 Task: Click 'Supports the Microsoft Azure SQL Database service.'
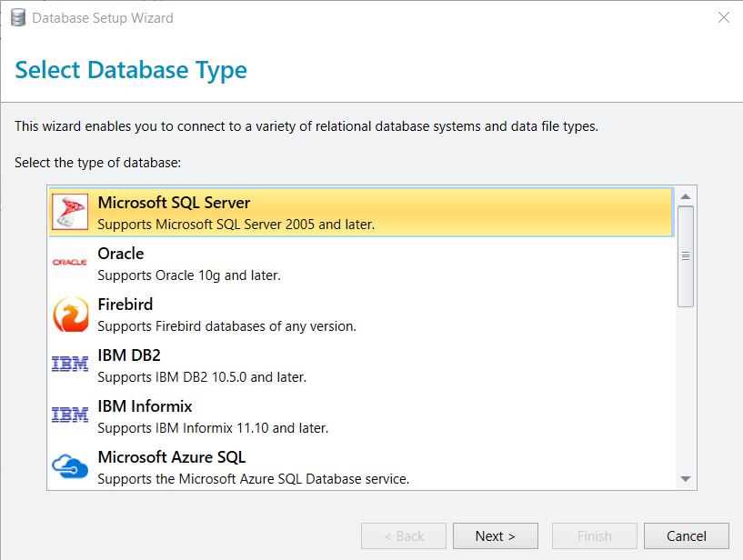coord(253,479)
